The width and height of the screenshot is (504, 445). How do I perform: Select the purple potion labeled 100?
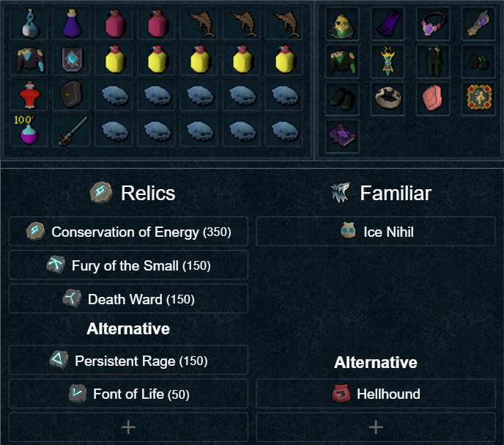29,130
